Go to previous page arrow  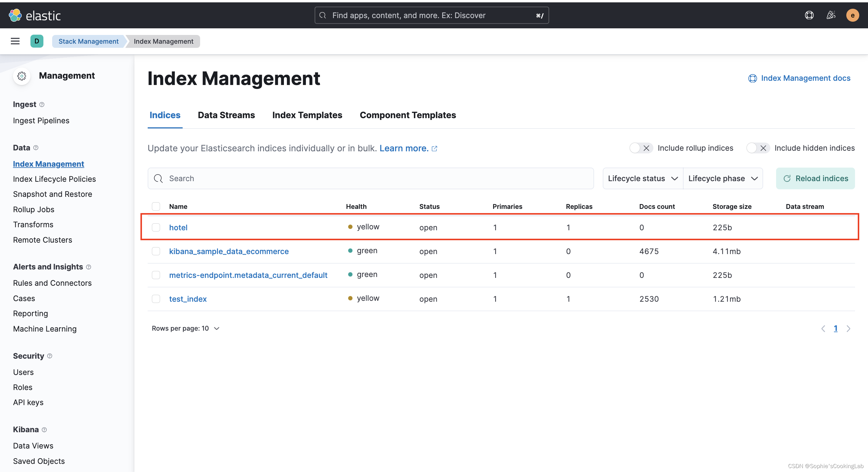point(823,329)
